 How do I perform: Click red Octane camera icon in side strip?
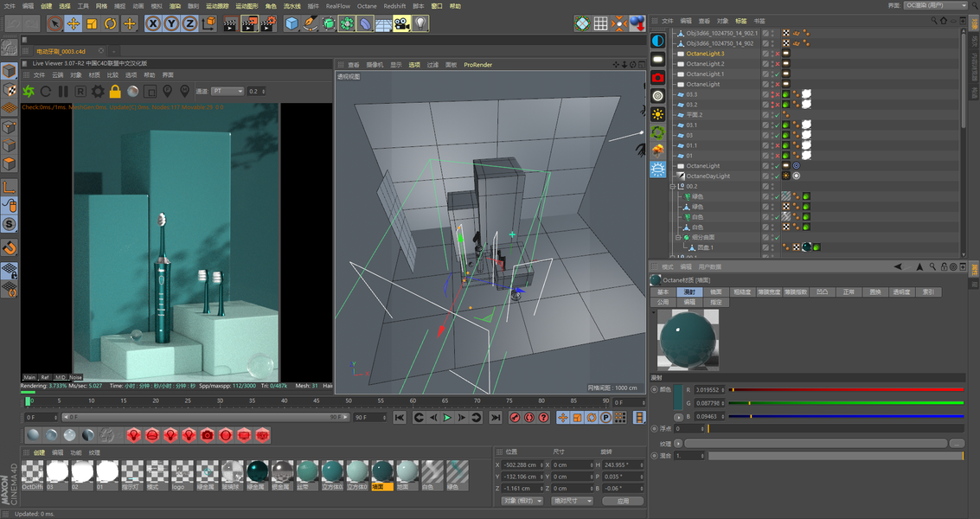(x=657, y=78)
